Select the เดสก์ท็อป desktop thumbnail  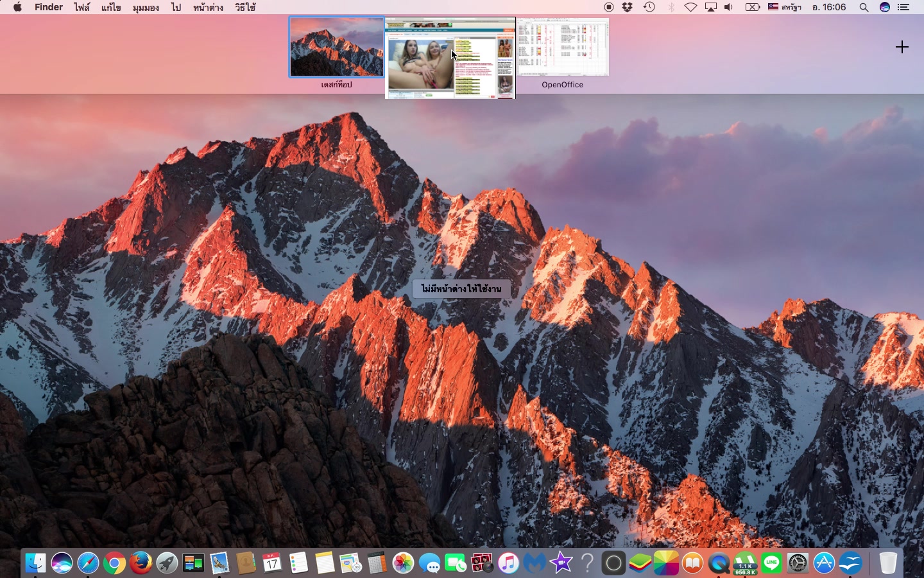point(337,47)
